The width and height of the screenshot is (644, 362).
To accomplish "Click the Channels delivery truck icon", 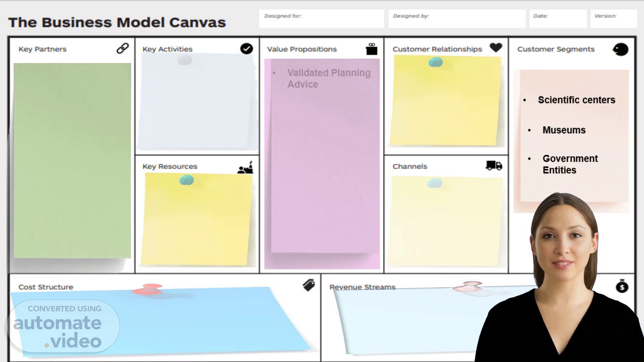I will coord(494,165).
